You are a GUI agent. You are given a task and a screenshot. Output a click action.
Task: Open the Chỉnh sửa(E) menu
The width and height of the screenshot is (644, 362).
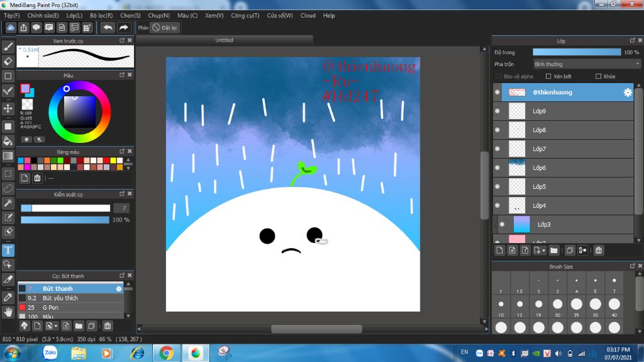coord(43,16)
